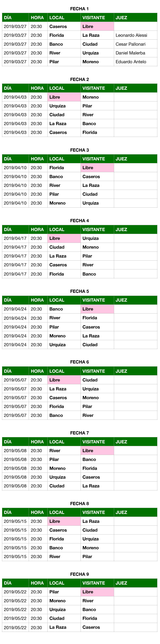Click local team Caseros in FECHA 2
Screen dimensions: 160x644
58,132
